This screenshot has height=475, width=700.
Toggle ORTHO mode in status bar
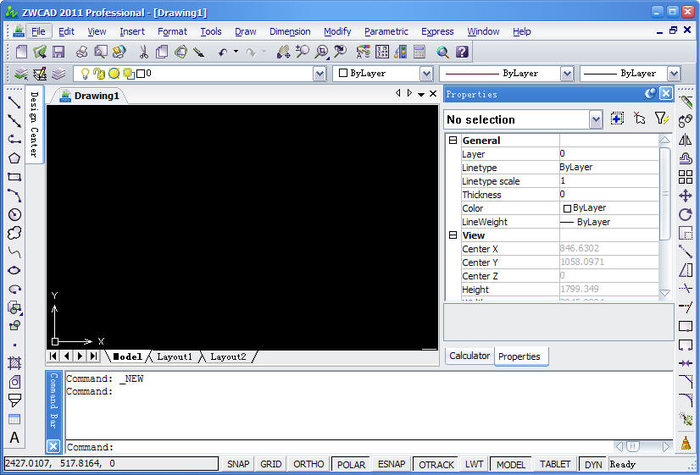point(308,465)
